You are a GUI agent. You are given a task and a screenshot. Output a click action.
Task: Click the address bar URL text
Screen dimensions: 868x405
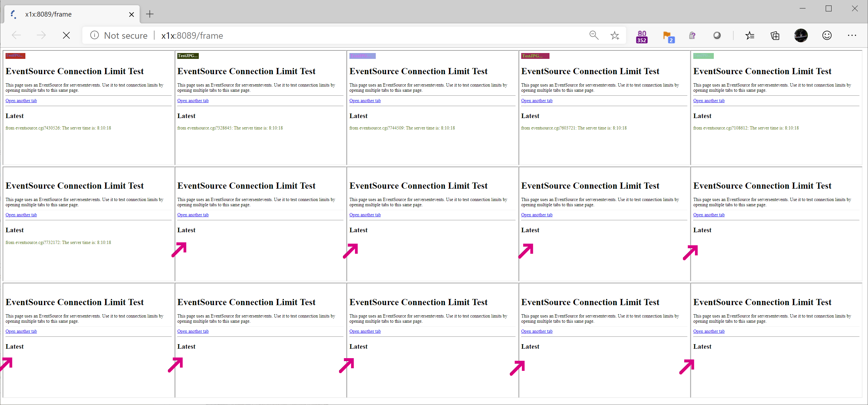(192, 36)
